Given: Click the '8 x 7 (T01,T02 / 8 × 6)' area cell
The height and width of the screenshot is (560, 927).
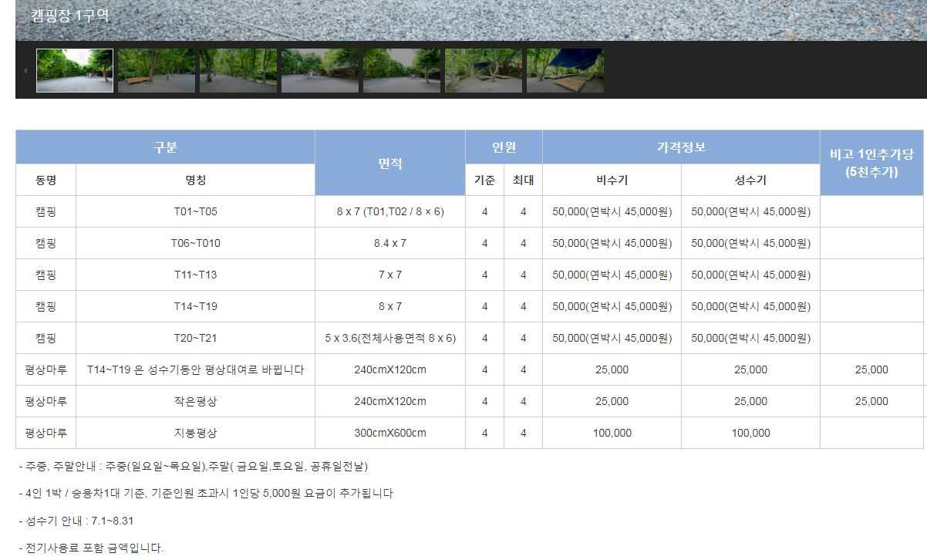Looking at the screenshot, I should click(x=390, y=211).
